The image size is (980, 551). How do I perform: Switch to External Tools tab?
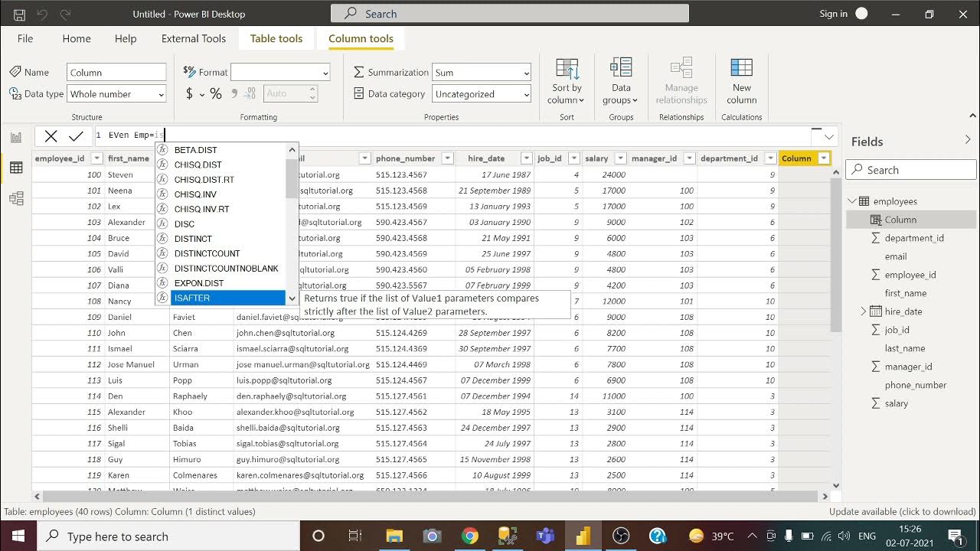pyautogui.click(x=194, y=38)
